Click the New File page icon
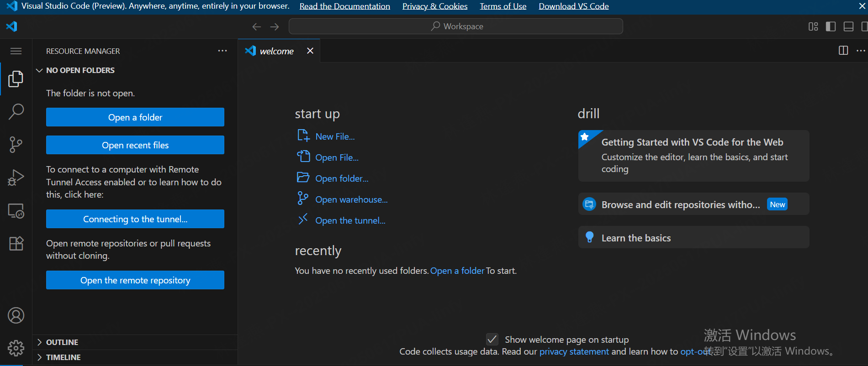This screenshot has height=366, width=868. [x=303, y=136]
